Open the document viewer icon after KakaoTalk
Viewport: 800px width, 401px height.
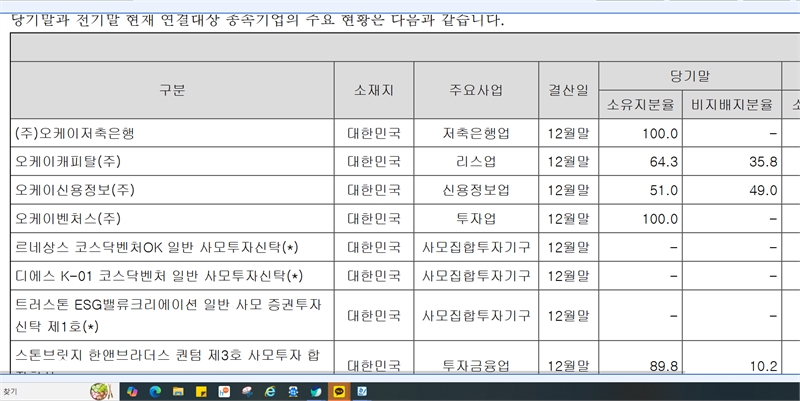click(x=362, y=391)
